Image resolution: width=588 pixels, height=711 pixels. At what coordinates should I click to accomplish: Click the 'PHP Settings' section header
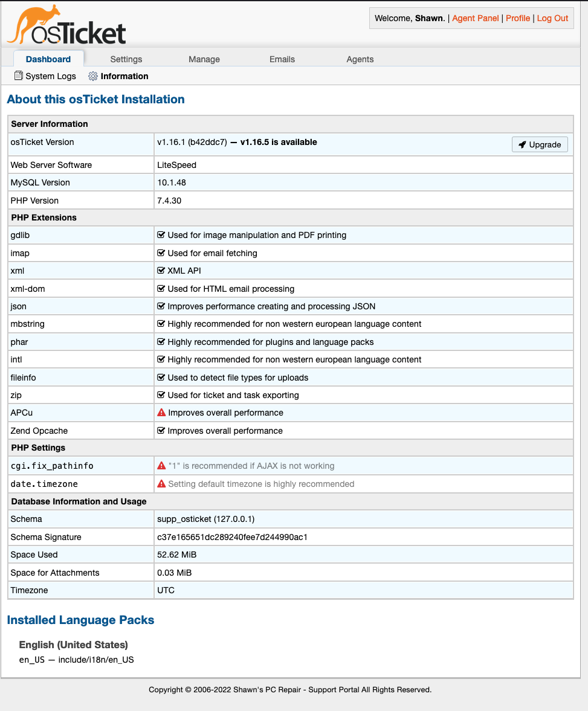[x=38, y=448]
